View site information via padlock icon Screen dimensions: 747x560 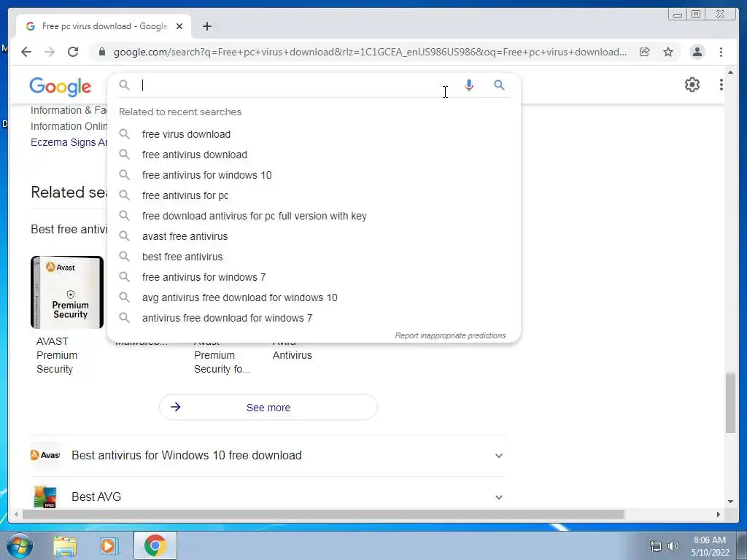point(102,52)
